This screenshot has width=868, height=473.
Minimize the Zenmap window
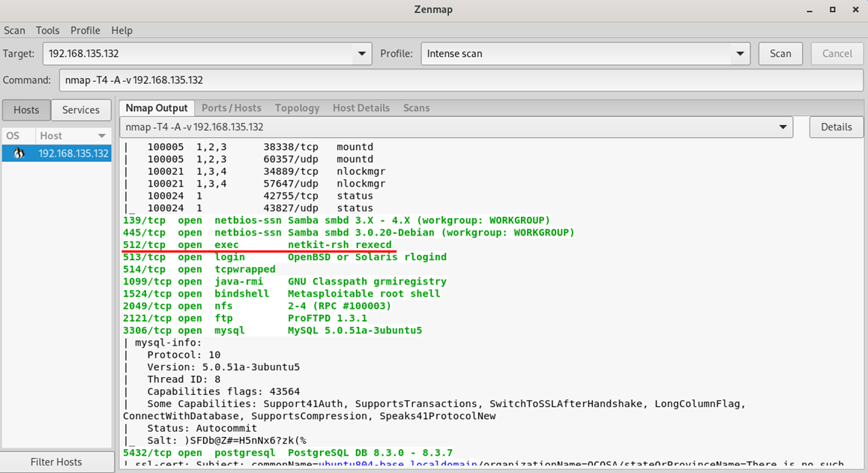click(x=810, y=10)
